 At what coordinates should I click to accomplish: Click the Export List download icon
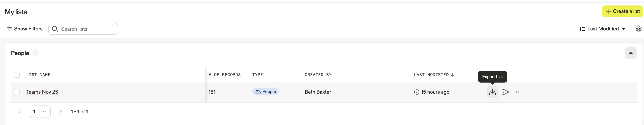(492, 92)
